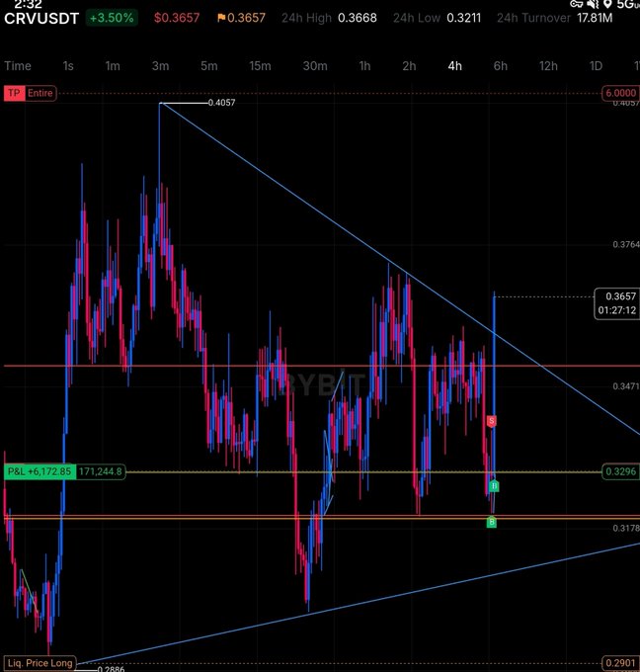Image resolution: width=640 pixels, height=672 pixels.
Task: Tap the CRVUSDT pair name
Action: tap(41, 19)
